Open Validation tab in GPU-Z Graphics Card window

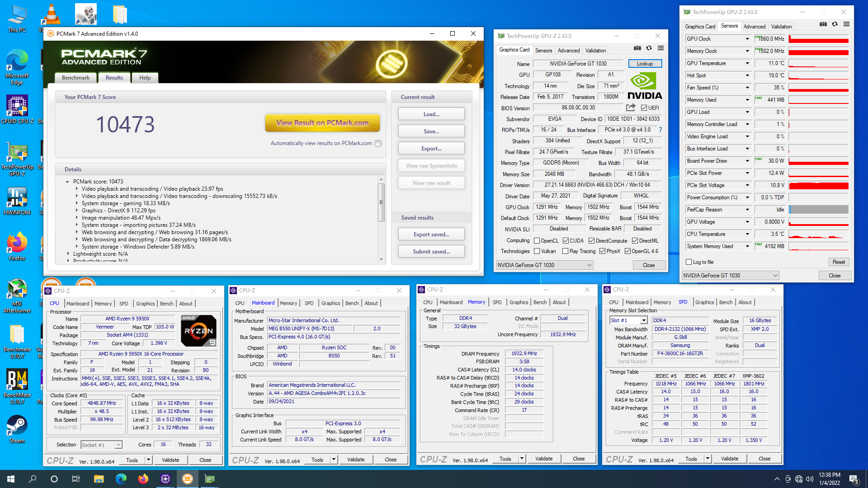pos(595,51)
